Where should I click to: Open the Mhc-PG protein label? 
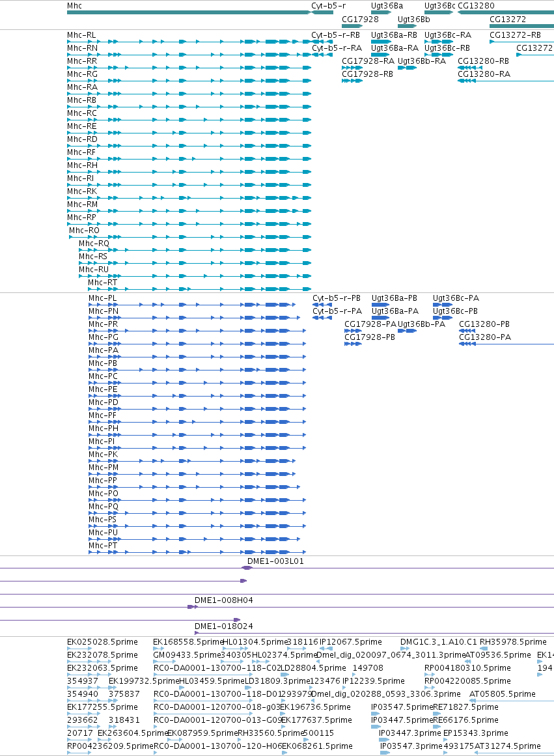click(104, 337)
